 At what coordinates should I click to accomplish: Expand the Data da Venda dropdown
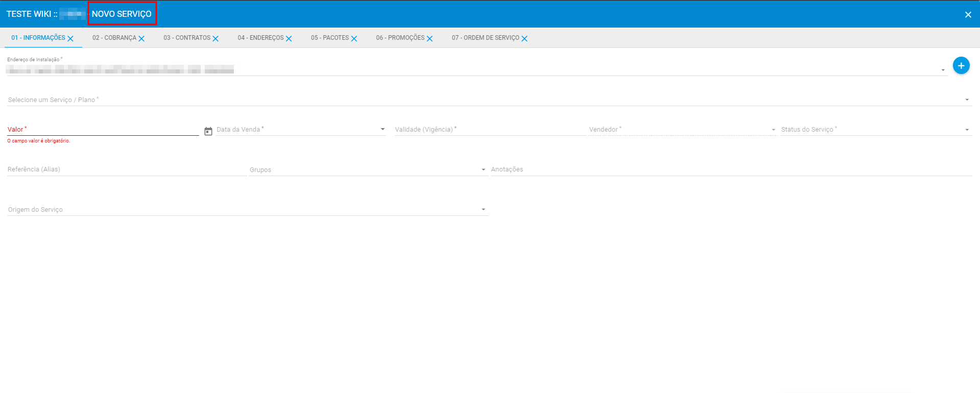pos(383,129)
